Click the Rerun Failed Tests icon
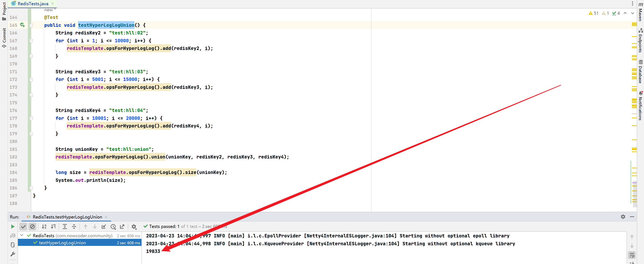Image resolution: width=644 pixels, height=264 pixels. pyautogui.click(x=13, y=236)
